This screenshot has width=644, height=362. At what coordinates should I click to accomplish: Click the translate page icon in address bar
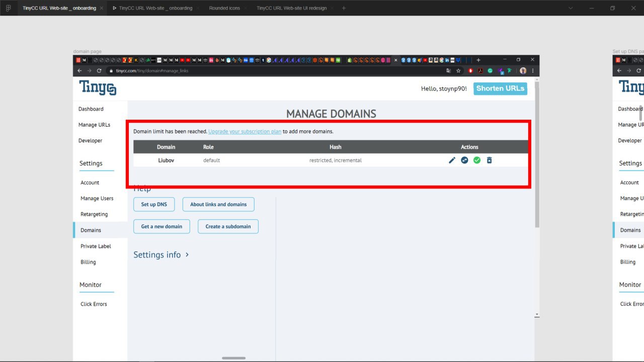[448, 71]
